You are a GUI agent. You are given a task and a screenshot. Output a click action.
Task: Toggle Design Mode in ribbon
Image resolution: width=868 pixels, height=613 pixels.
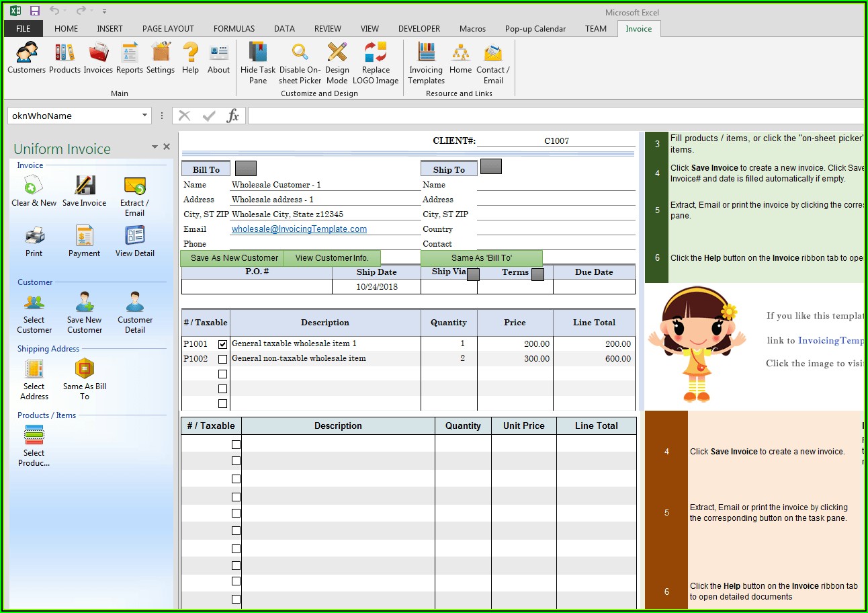click(x=337, y=62)
